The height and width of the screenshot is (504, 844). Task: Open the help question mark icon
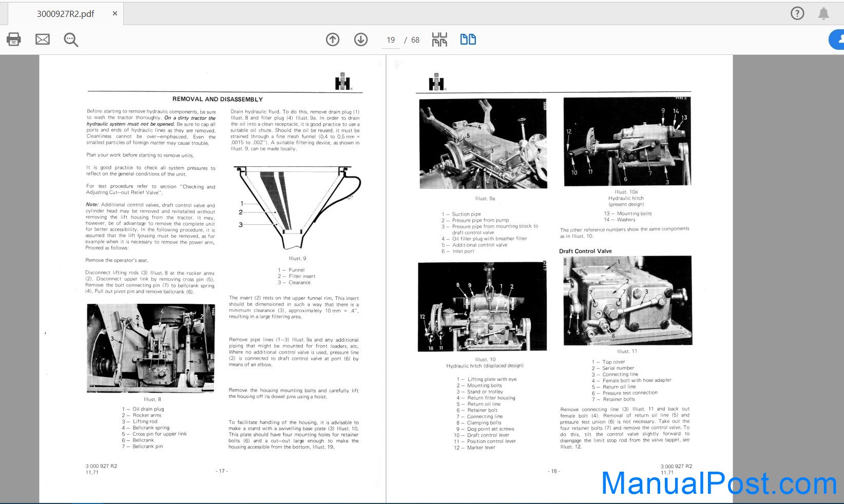797,13
